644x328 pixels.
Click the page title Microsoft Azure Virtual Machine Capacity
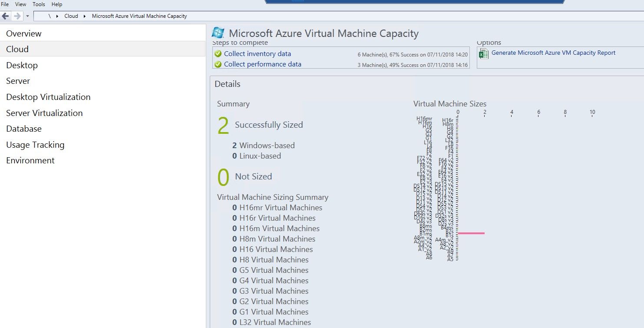pyautogui.click(x=324, y=33)
